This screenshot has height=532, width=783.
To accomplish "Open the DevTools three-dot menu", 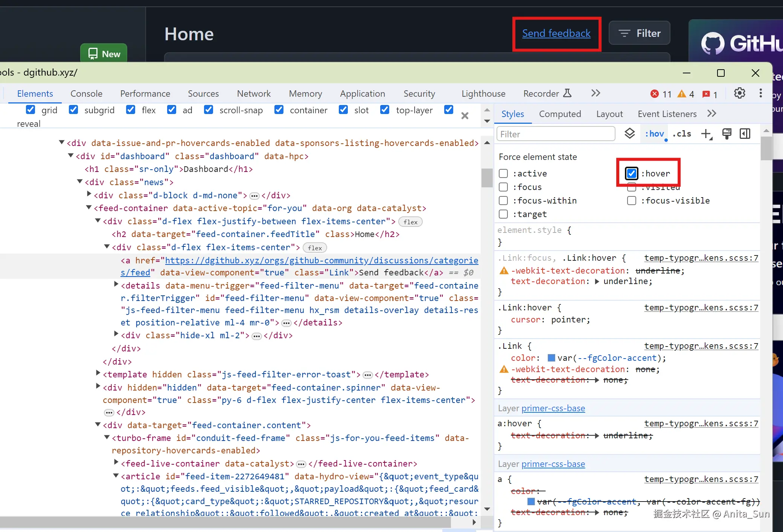I will [760, 93].
